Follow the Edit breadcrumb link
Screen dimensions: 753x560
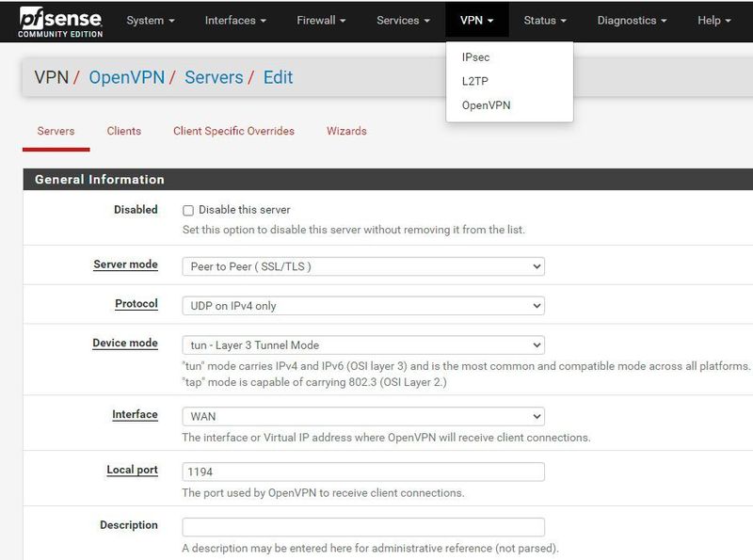(x=278, y=77)
